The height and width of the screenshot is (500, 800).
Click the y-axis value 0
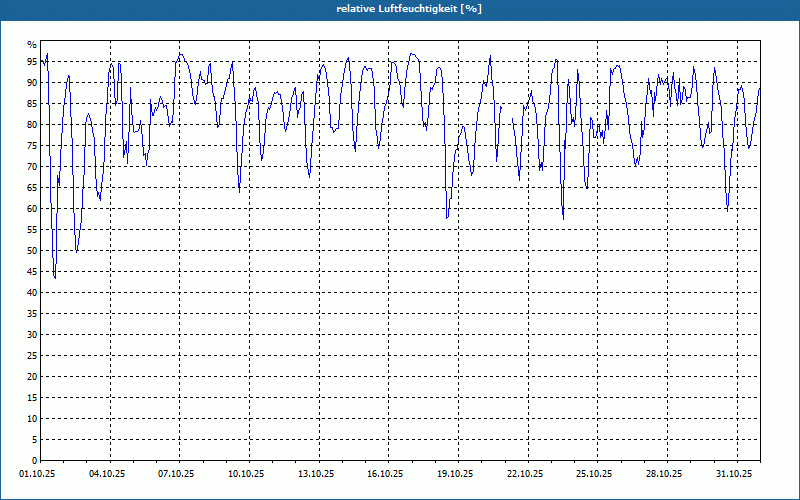point(35,461)
